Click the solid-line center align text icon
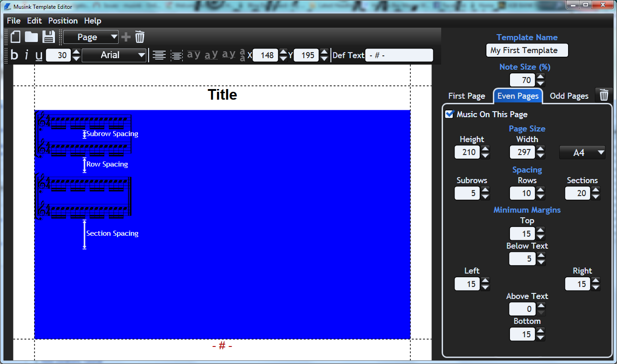The width and height of the screenshot is (617, 364). tap(159, 55)
